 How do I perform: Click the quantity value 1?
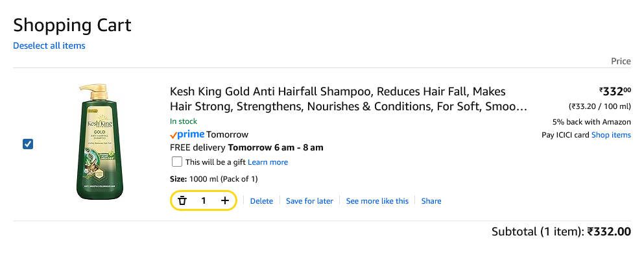point(204,201)
